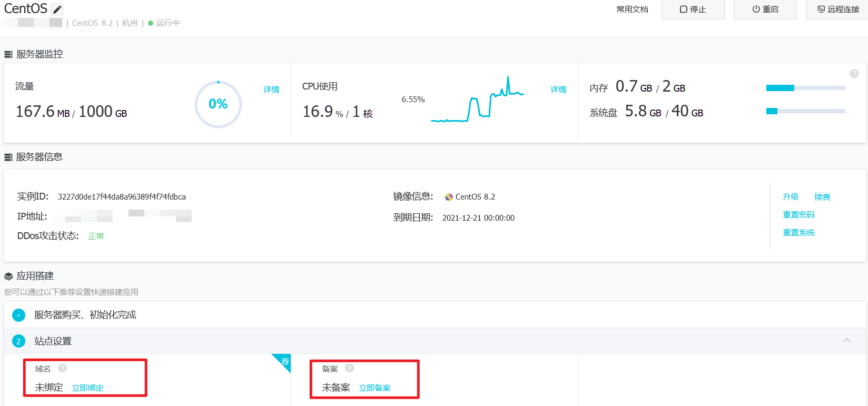Click the 重启 restart button

[x=765, y=9]
